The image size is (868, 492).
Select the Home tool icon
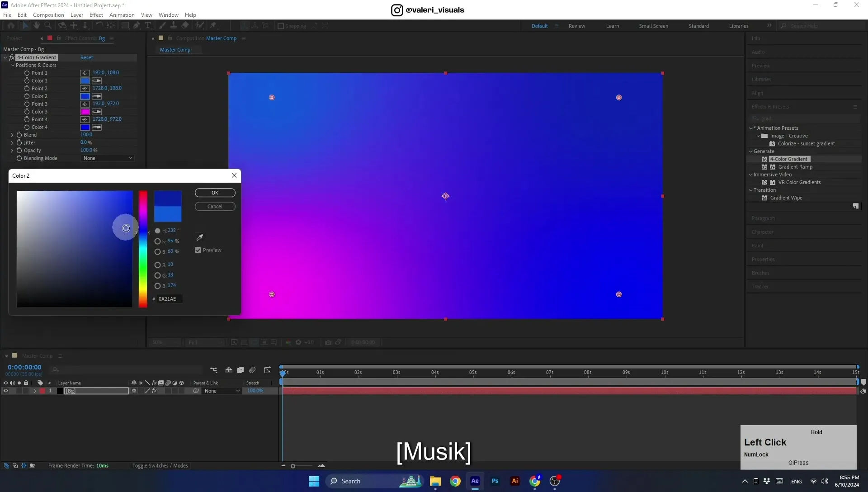click(11, 26)
